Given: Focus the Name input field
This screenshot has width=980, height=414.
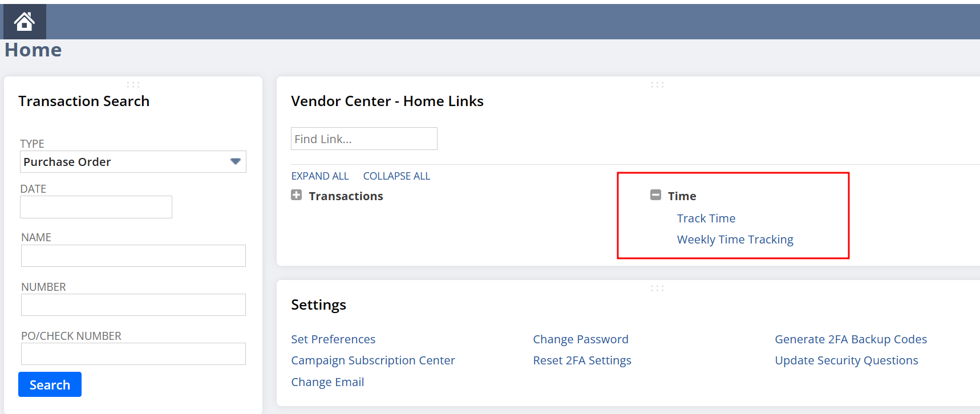Looking at the screenshot, I should coord(133,256).
